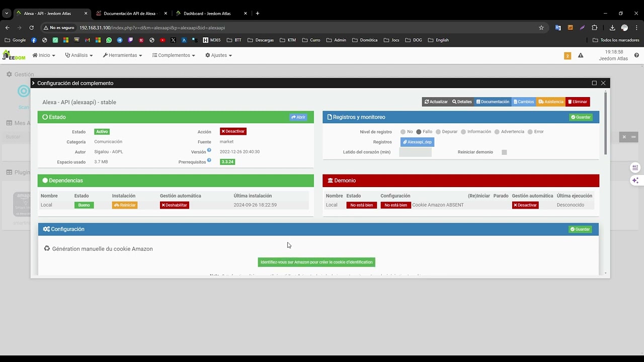Open the Análisis dropdown menu
Image resolution: width=644 pixels, height=362 pixels.
coord(79,55)
